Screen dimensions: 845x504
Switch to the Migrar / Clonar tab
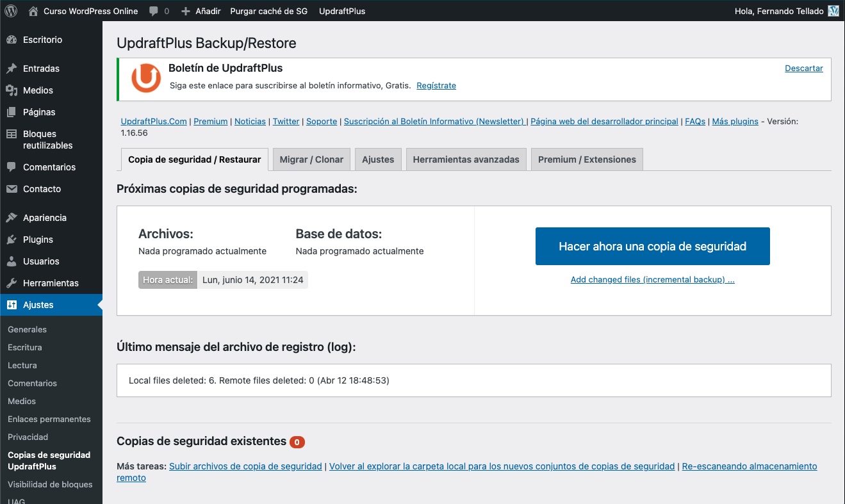311,159
